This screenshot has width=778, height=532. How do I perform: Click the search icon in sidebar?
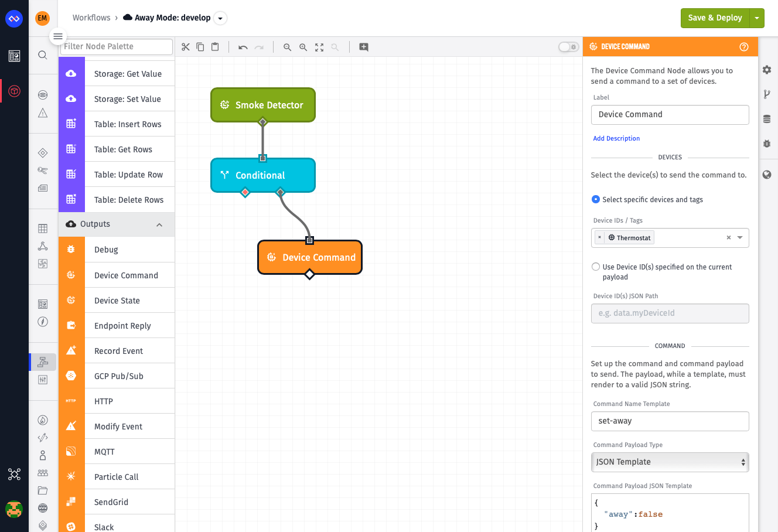pos(43,55)
